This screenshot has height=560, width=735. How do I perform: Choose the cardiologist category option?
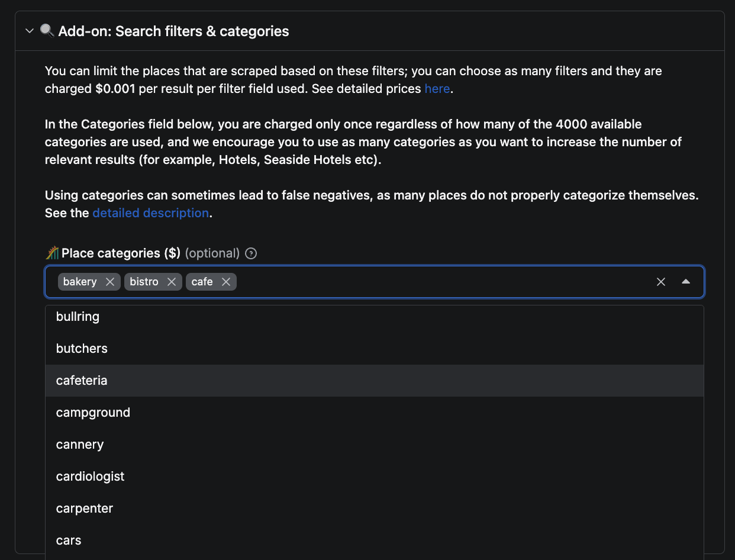coord(90,477)
